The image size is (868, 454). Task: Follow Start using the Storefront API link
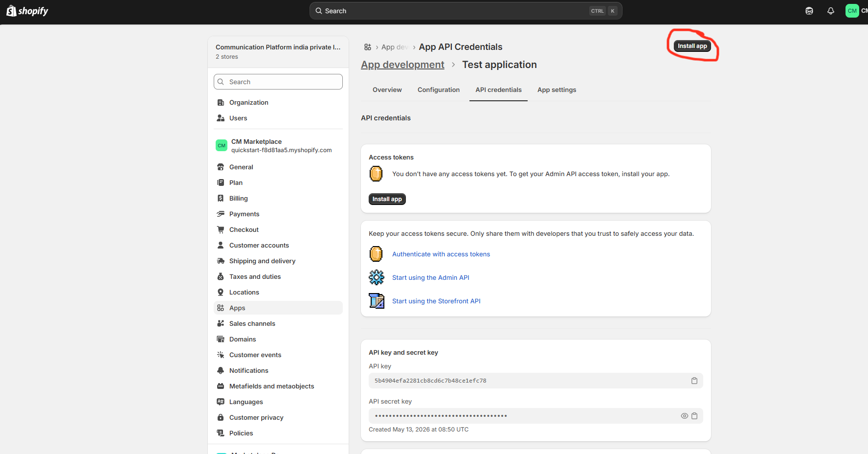(x=436, y=301)
